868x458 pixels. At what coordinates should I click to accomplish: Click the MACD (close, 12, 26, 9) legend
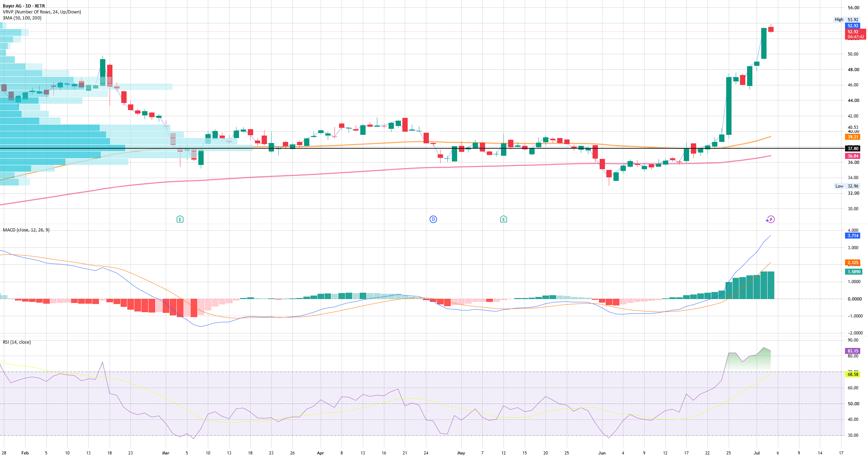[x=26, y=230]
